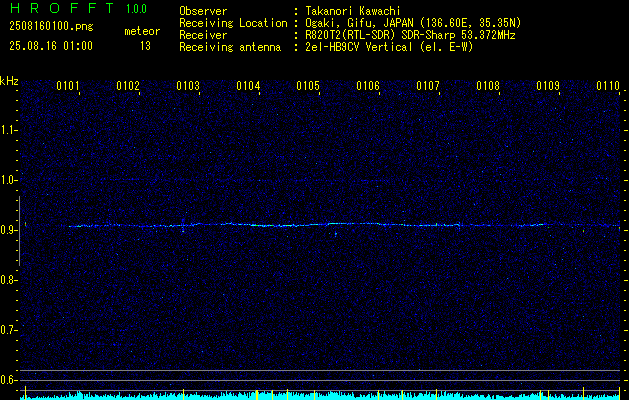Click the 0104 time marker

[x=248, y=86]
